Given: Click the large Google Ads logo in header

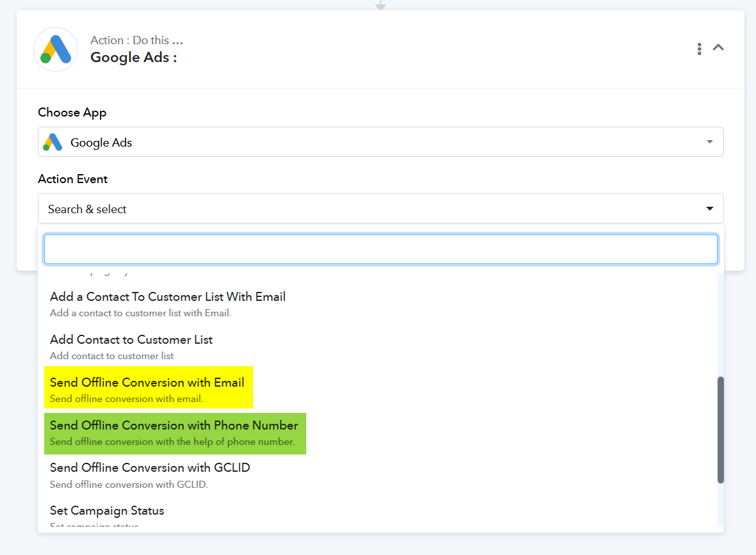Looking at the screenshot, I should [56, 49].
